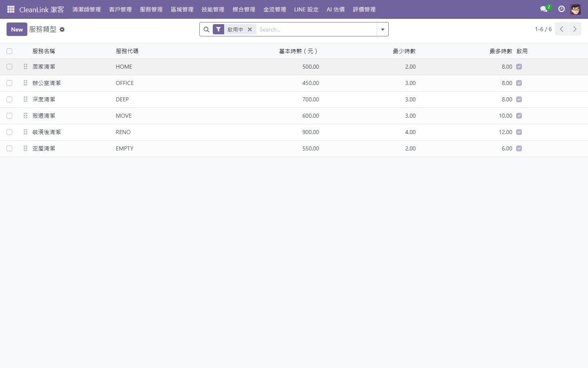Tick the select-all checkbox in header
The width and height of the screenshot is (588, 368).
point(9,51)
